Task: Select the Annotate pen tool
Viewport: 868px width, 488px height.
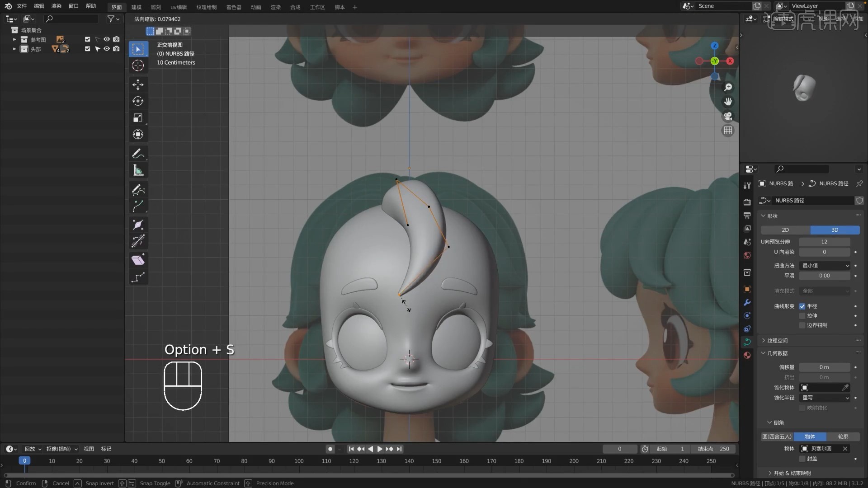Action: pyautogui.click(x=138, y=154)
